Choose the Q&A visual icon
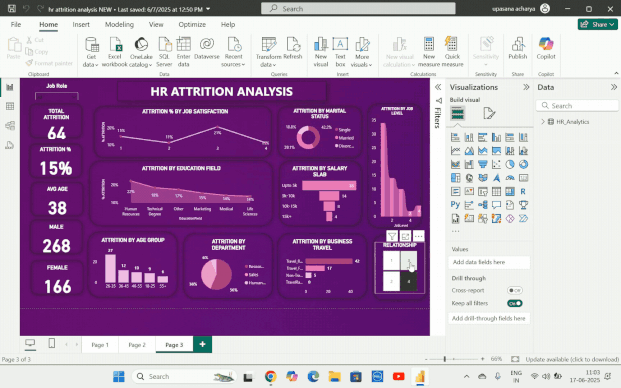 (x=496, y=205)
